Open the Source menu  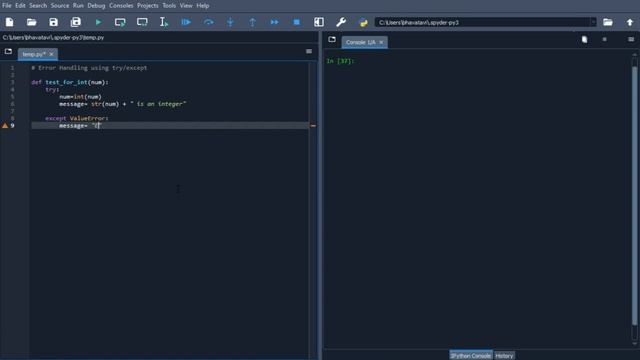point(60,6)
